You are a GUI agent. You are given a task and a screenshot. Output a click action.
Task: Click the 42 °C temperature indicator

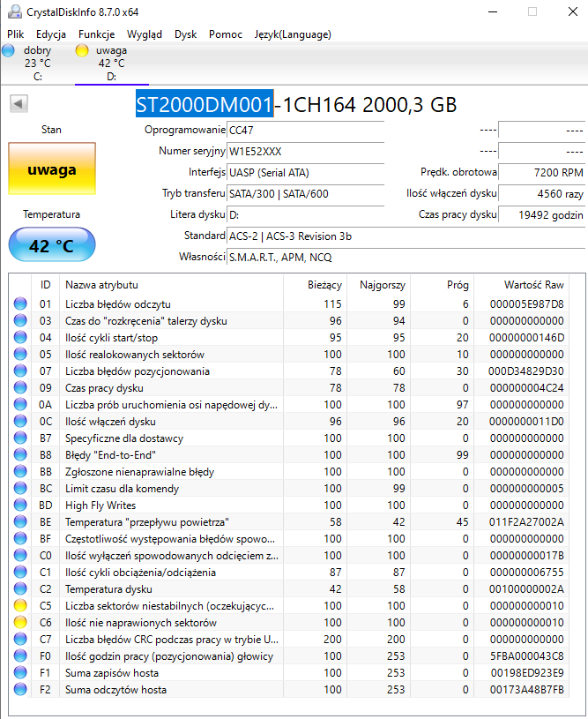(x=52, y=245)
